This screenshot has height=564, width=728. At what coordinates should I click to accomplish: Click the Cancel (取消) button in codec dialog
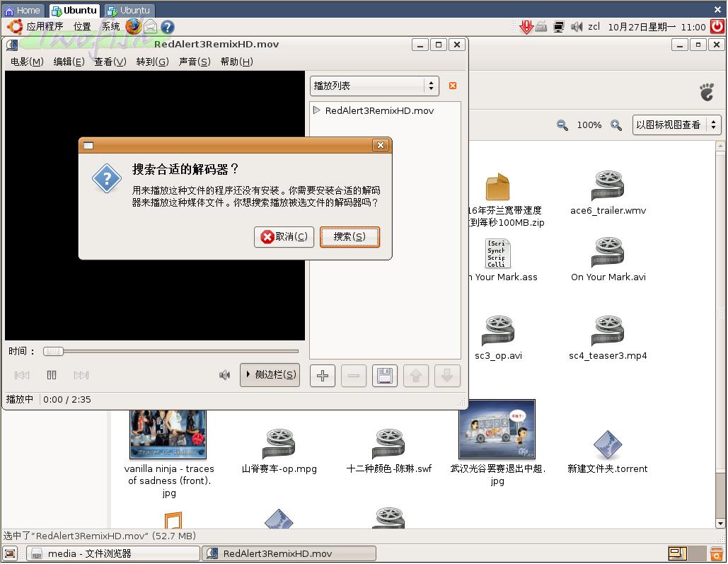284,237
